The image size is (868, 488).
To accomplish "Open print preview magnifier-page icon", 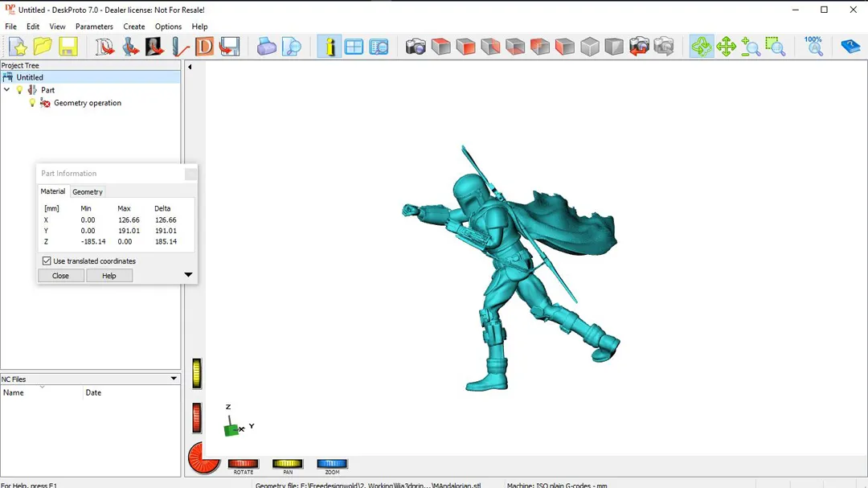I will (291, 47).
